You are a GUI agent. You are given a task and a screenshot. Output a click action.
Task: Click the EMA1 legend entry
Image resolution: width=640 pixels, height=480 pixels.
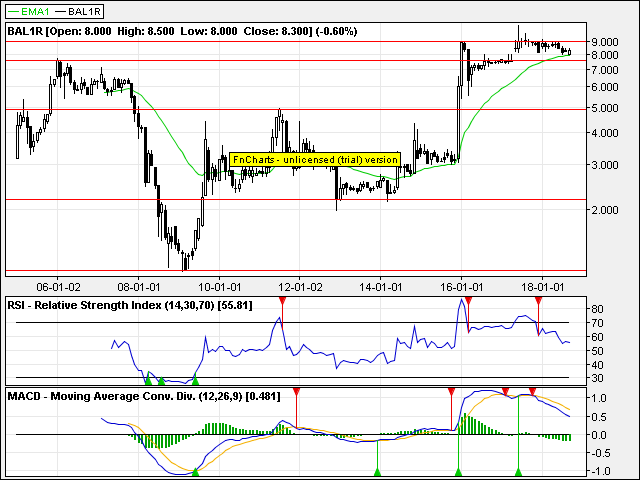pos(29,11)
